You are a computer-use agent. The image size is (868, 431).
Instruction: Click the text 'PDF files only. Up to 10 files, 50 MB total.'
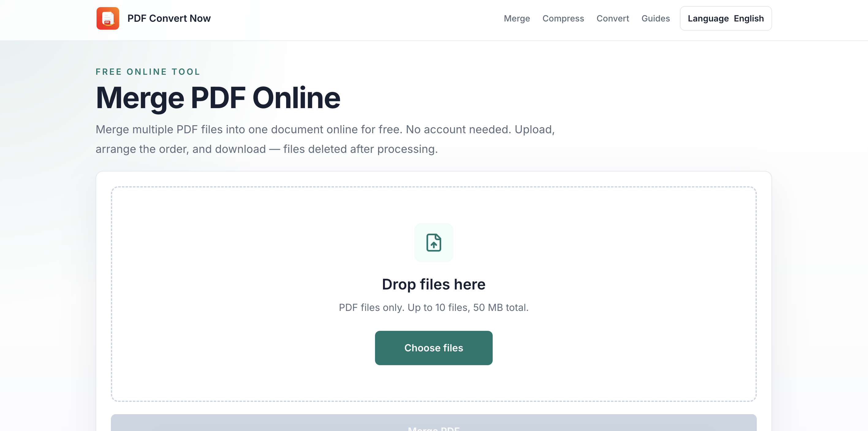pyautogui.click(x=434, y=307)
